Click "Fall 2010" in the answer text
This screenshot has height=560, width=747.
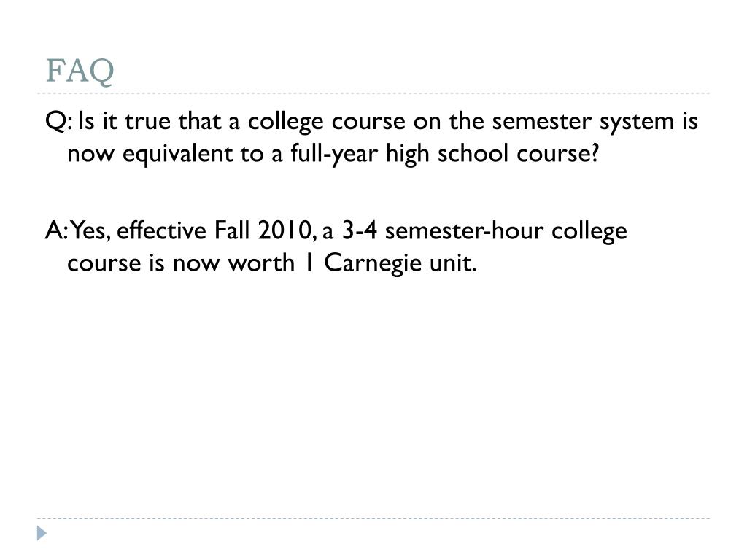[x=262, y=230]
